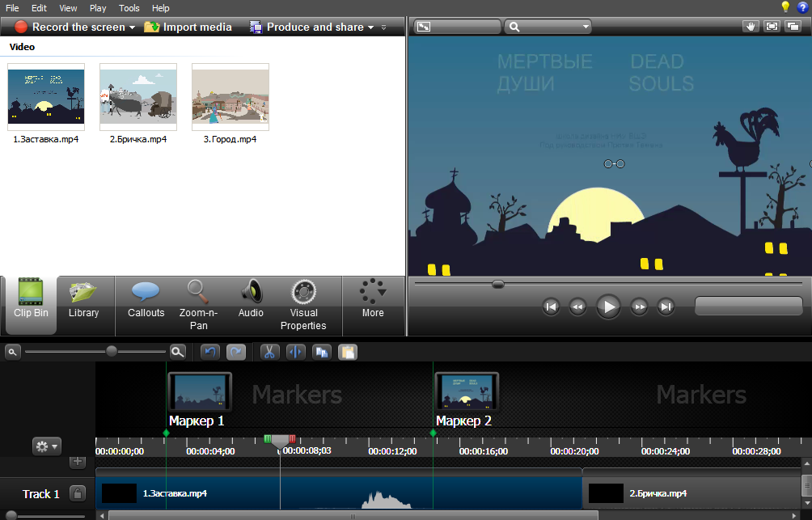
Task: Click the timeline zoom in magnifier
Action: click(x=178, y=352)
